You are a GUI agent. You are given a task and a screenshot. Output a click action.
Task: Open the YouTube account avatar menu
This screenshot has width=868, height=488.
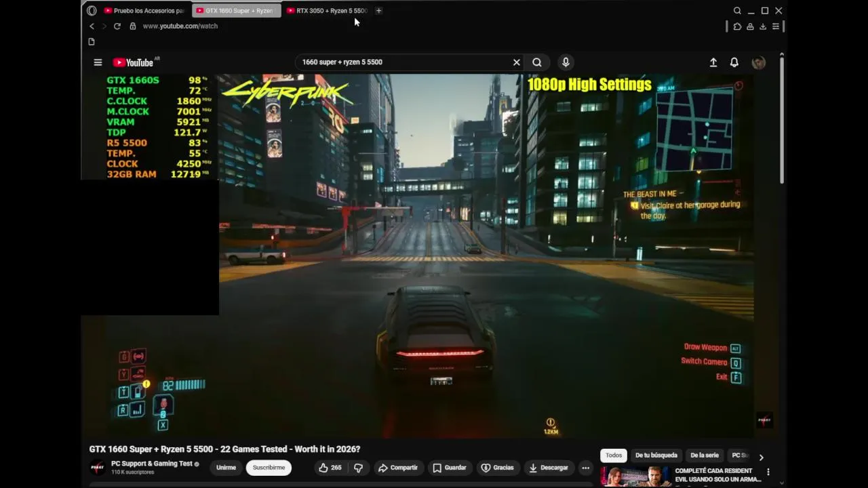(x=759, y=62)
